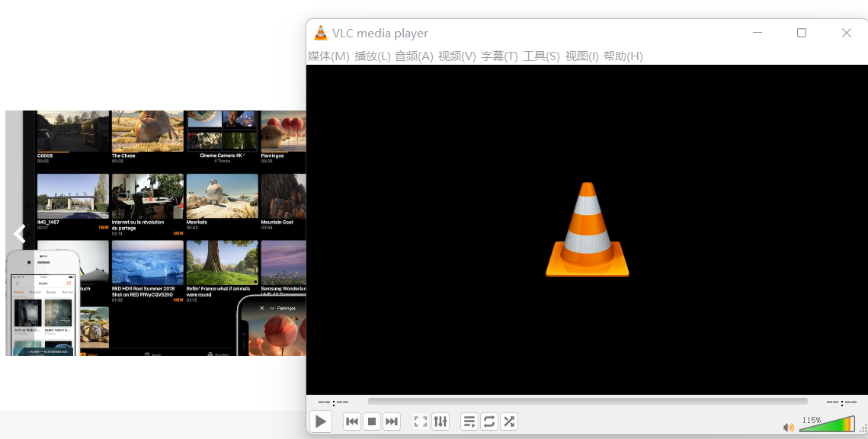Select the Internet ou la révolution thumbnail
Image resolution: width=868 pixels, height=439 pixels.
click(x=147, y=196)
